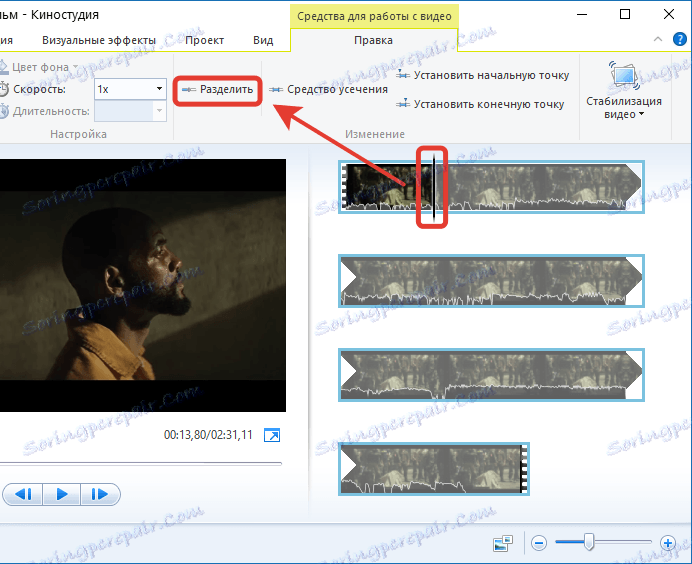Click the video stabilization icon
Screen dimensions: 692x564
[624, 76]
